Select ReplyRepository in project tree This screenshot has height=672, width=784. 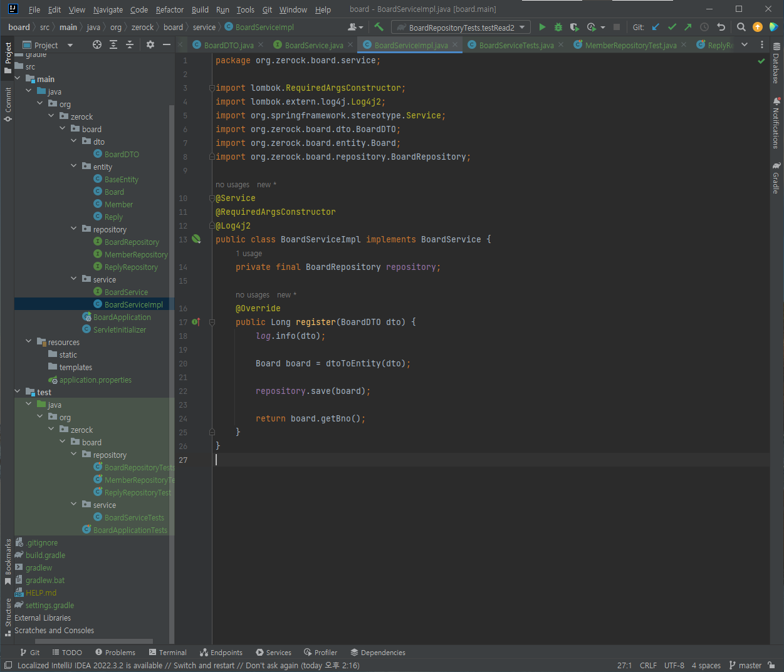(x=131, y=267)
